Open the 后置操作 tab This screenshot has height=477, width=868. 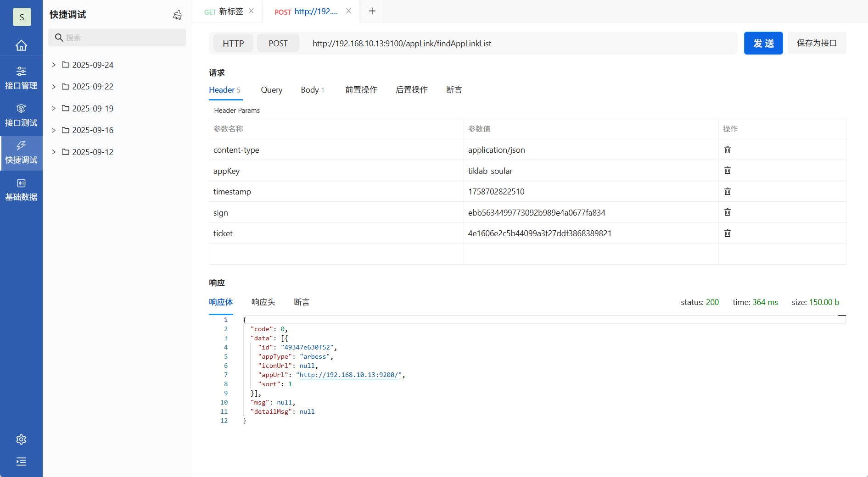(412, 90)
